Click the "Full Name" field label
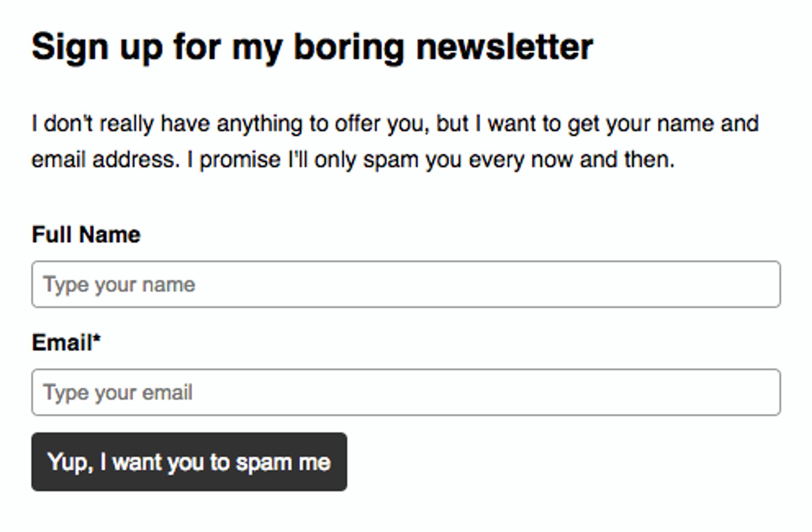 pos(86,233)
